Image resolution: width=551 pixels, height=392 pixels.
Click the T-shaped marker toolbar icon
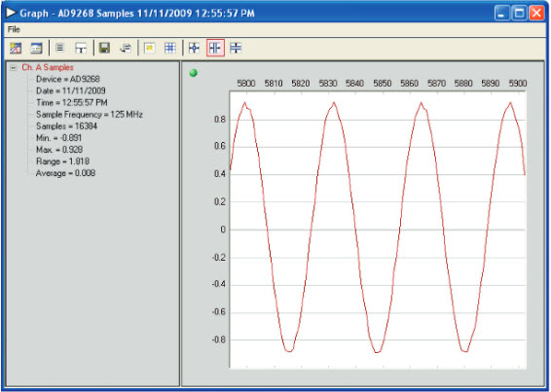(x=81, y=48)
